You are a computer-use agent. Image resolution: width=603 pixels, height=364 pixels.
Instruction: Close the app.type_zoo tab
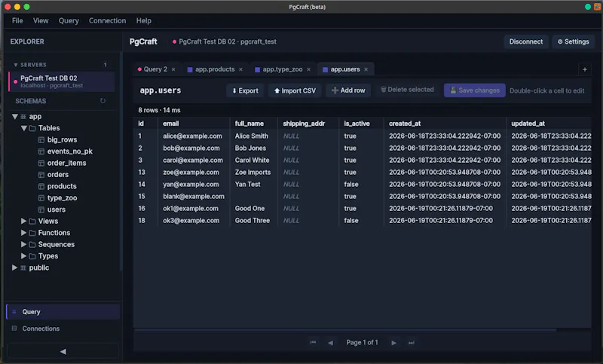(308, 69)
